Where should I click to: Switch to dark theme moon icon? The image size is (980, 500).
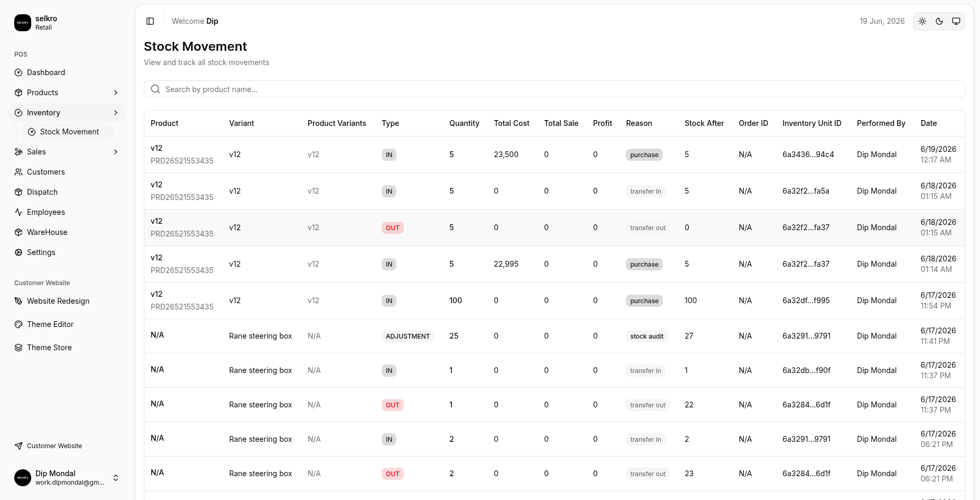point(939,21)
